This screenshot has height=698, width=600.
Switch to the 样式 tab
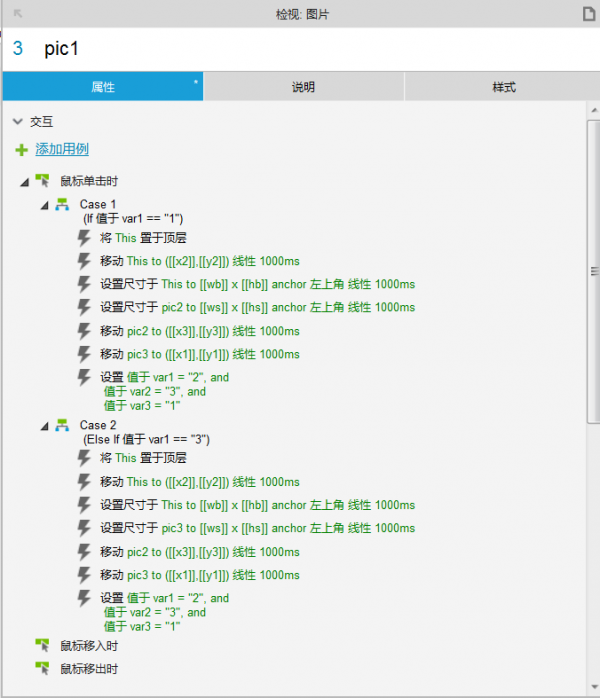[504, 87]
